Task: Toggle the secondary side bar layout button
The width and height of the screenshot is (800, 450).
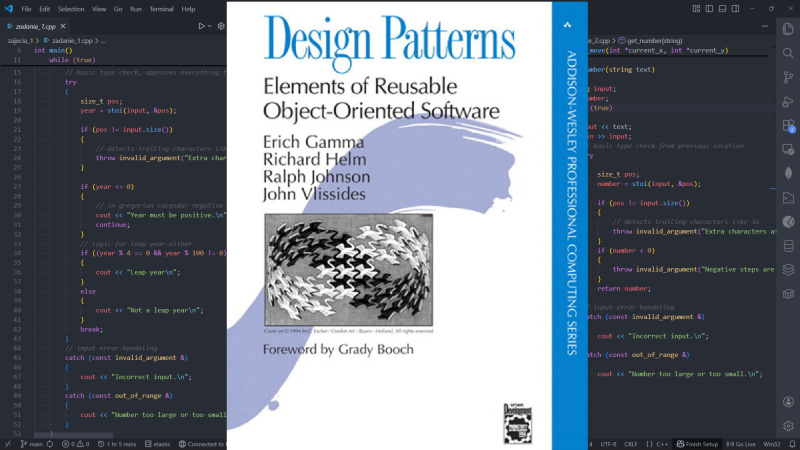Action: [x=735, y=9]
